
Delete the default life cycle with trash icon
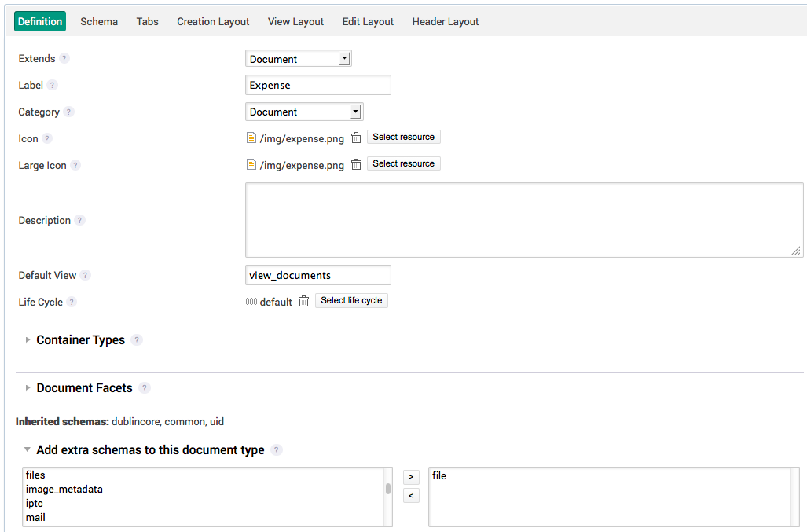pyautogui.click(x=303, y=301)
